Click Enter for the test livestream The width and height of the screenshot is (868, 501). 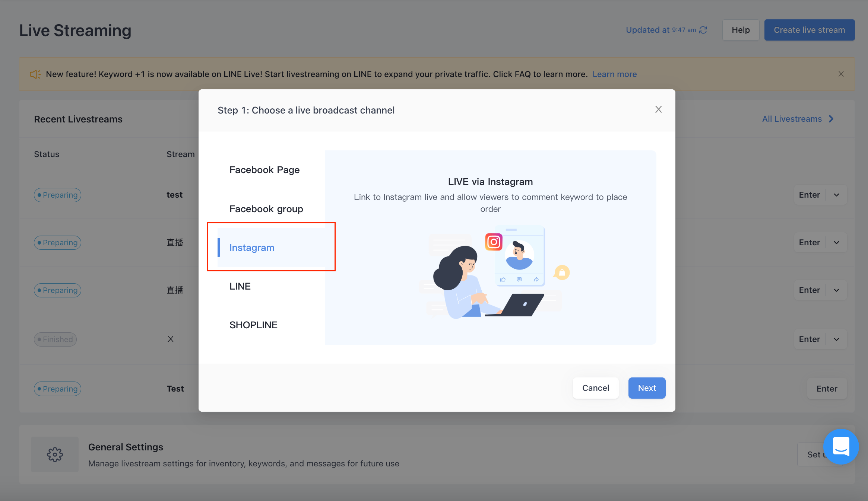810,195
